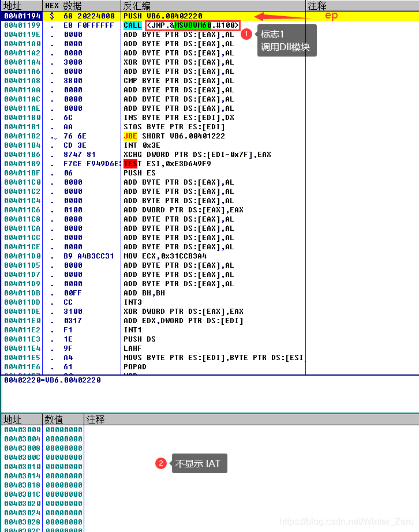Select dump address 0040300C
This screenshot has width=419, height=532.
point(23,458)
